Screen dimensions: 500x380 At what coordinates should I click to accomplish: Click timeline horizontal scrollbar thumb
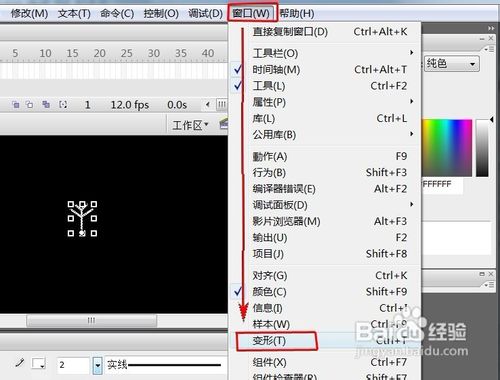click(222, 105)
